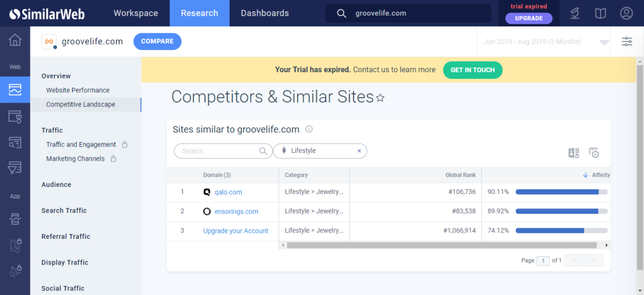Viewport: 644px width, 295px height.
Task: Open the Industry analysis sidebar icon below website analysis
Action: (15, 117)
